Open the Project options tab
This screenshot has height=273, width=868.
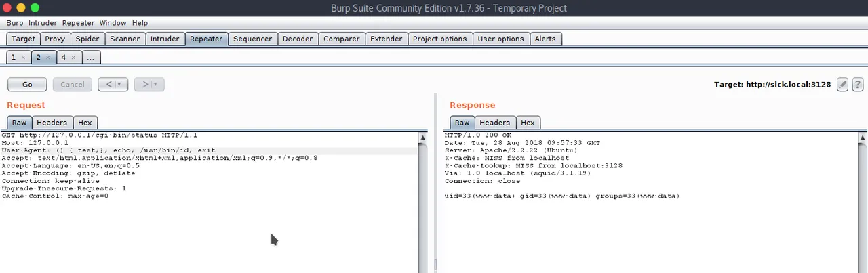tap(439, 39)
